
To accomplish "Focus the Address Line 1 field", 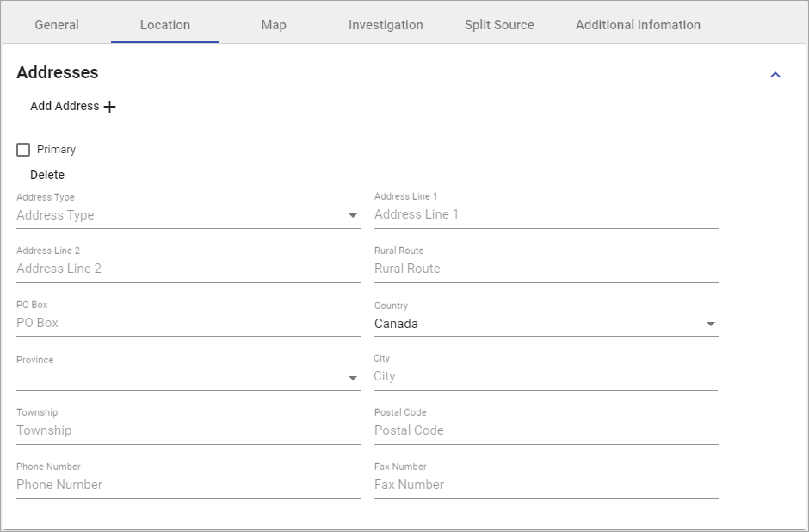I will (545, 214).
